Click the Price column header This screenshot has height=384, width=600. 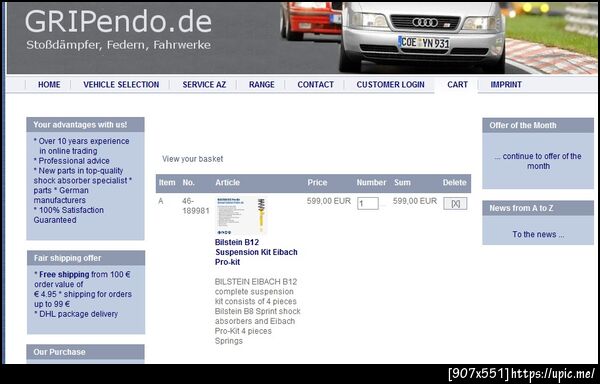coord(317,182)
